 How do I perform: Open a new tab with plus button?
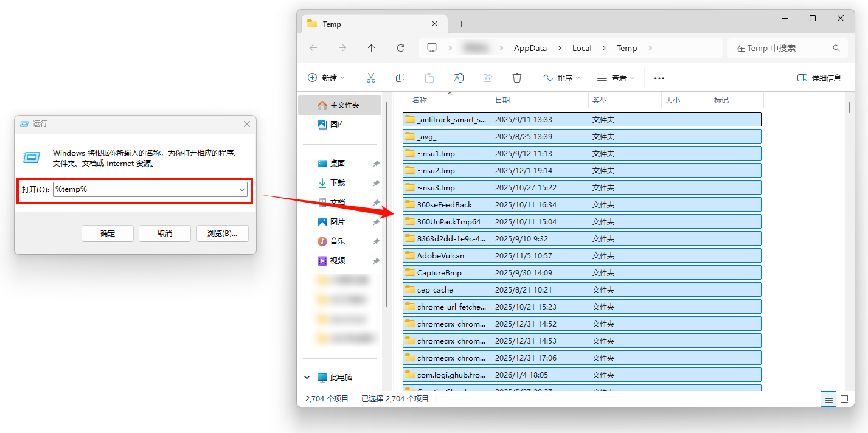(x=461, y=24)
